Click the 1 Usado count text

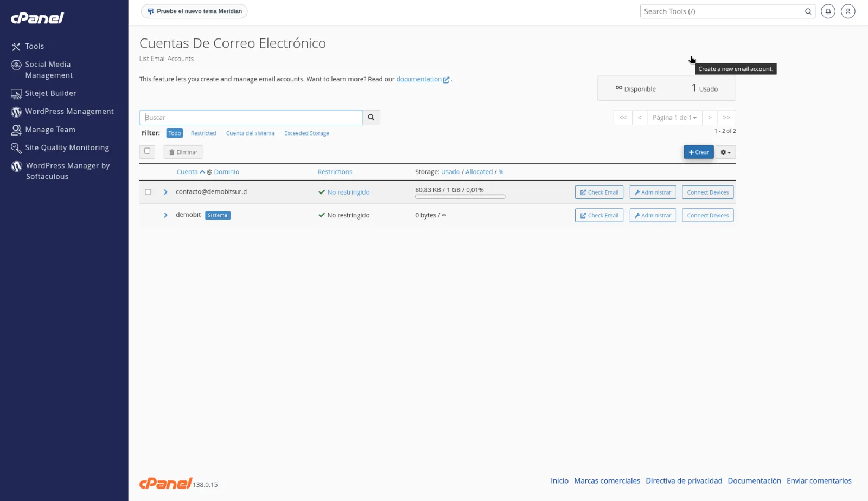[705, 88]
